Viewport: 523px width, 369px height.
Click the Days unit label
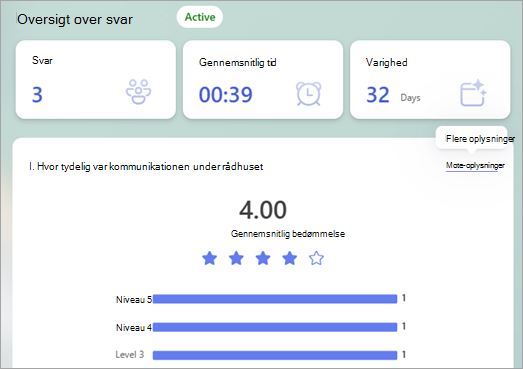click(410, 98)
